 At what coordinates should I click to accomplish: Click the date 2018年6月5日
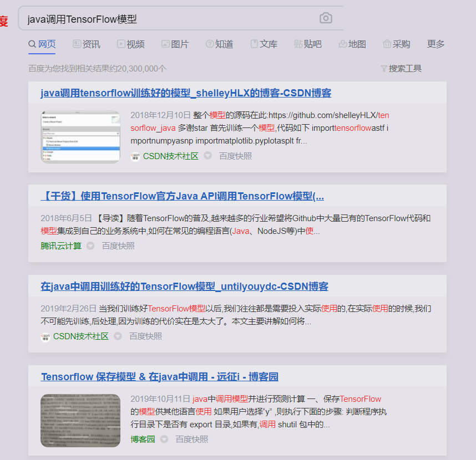coord(66,218)
